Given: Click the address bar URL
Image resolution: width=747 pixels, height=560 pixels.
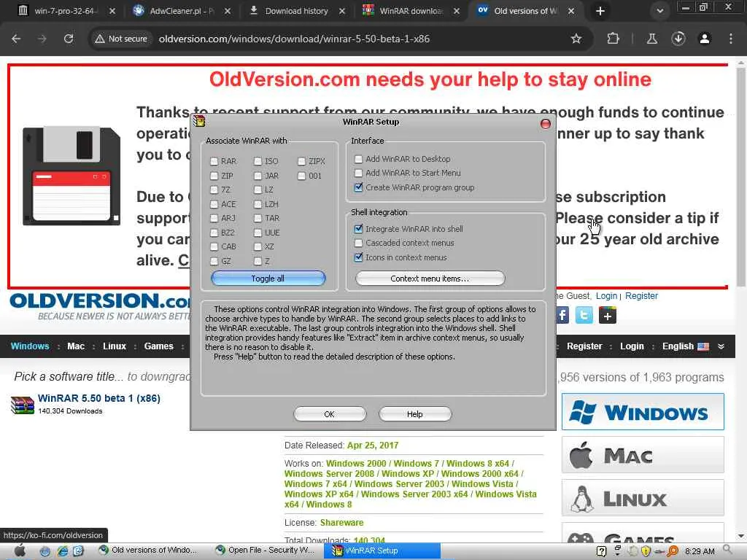Looking at the screenshot, I should 294,39.
